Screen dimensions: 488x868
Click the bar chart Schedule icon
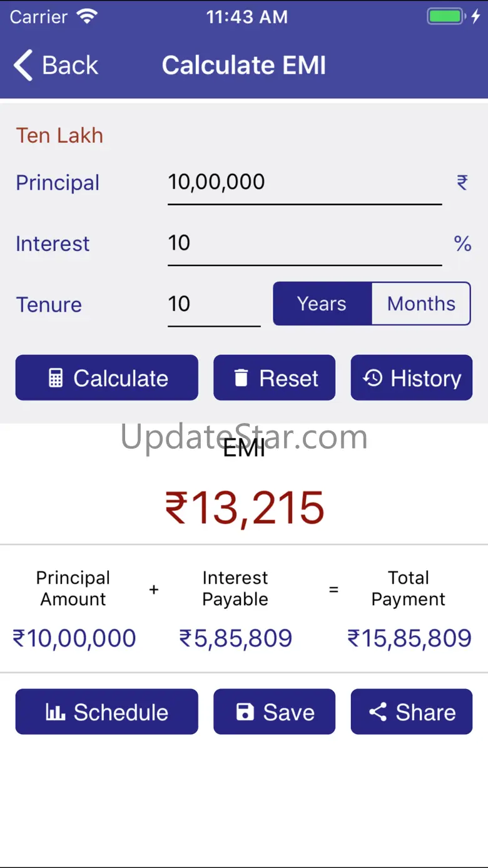tap(56, 712)
